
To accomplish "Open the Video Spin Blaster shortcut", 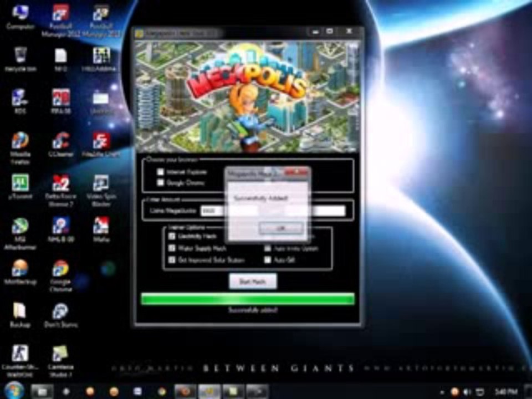I will pyautogui.click(x=101, y=190).
